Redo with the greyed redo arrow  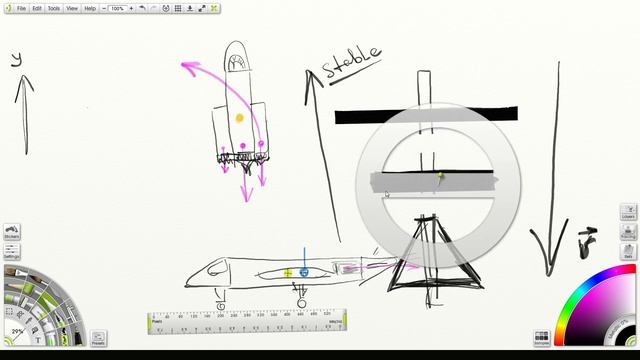click(154, 8)
